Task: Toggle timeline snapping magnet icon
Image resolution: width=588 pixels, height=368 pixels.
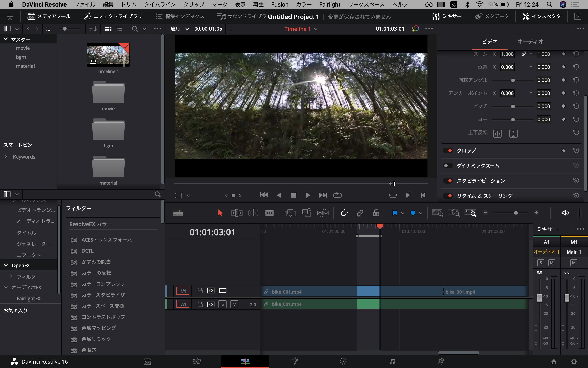Action: point(344,213)
